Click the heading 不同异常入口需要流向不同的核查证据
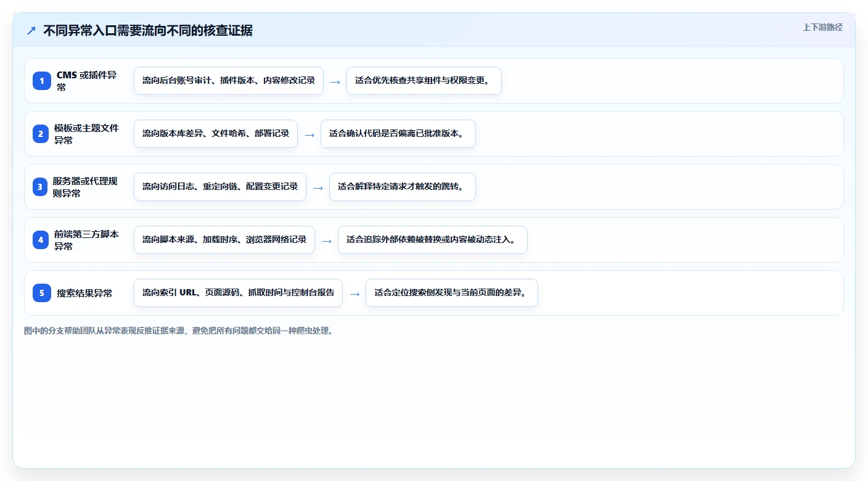 (148, 30)
